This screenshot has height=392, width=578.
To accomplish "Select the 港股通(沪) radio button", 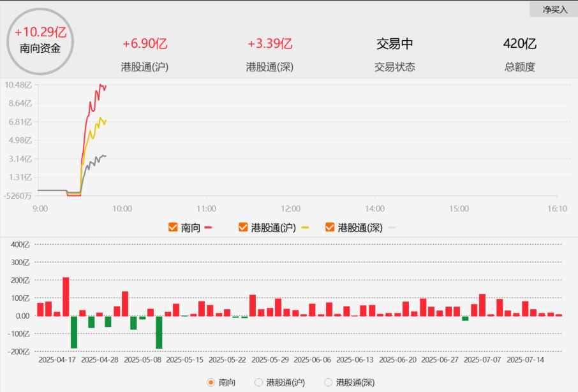I will pos(259,382).
